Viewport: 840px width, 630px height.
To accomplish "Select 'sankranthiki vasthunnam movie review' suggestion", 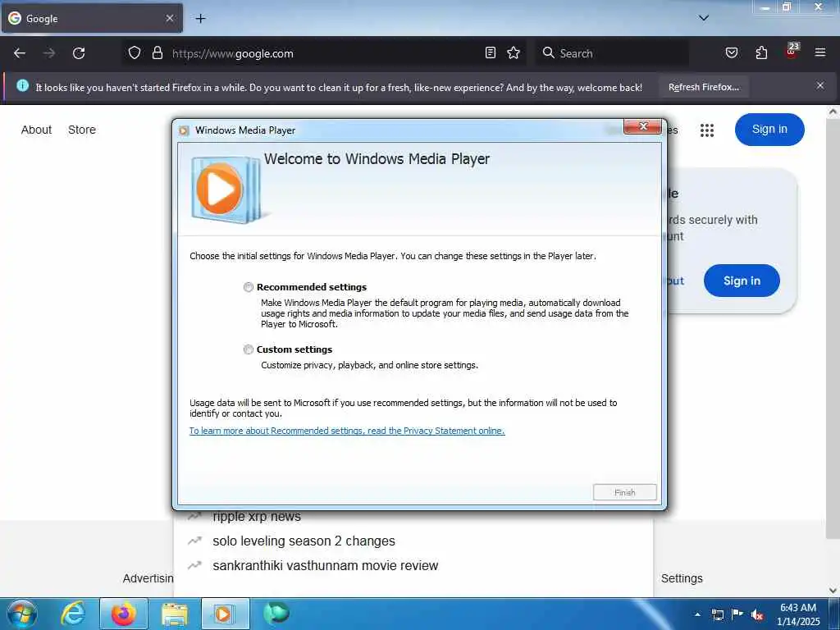I will 325,566.
